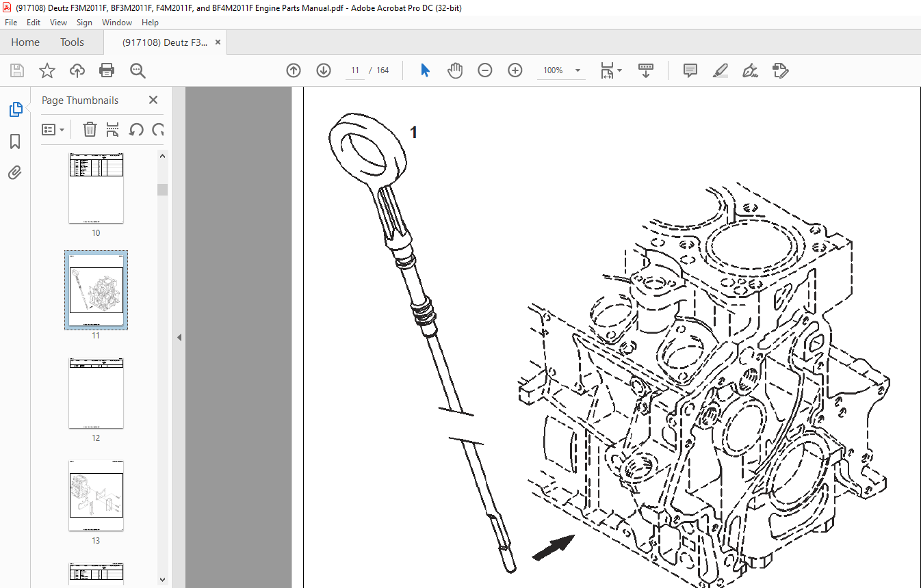This screenshot has width=921, height=588.
Task: Open the File menu
Action: (x=11, y=23)
